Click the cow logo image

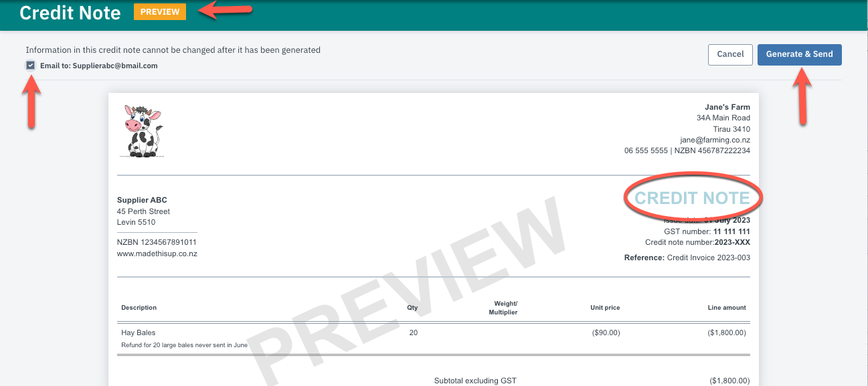coord(142,131)
